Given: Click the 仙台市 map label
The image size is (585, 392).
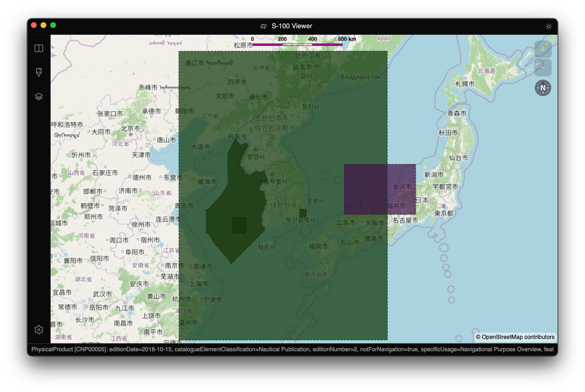Looking at the screenshot, I should [x=458, y=158].
